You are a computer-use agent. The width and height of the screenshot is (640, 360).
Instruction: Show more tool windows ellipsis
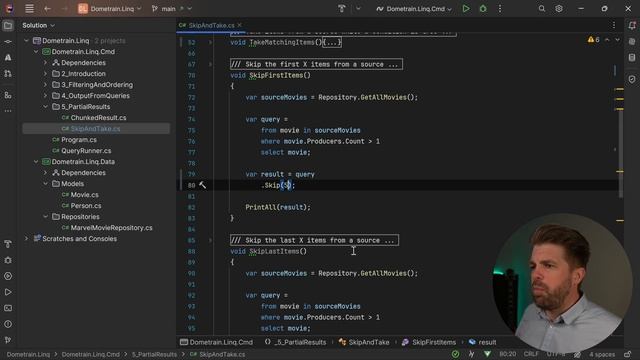tap(8, 111)
